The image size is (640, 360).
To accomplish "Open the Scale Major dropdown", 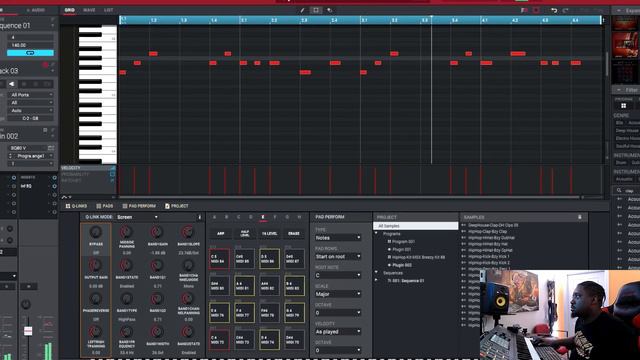I will click(338, 294).
